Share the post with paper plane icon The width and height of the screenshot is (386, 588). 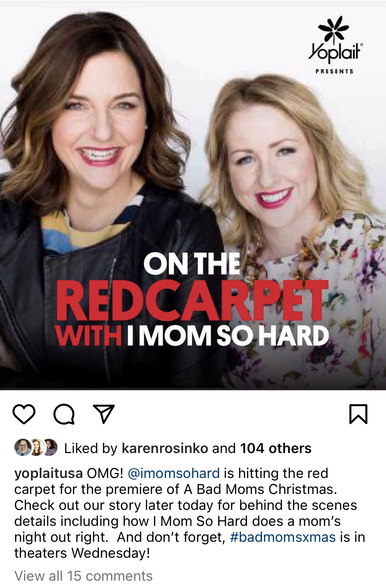click(104, 414)
